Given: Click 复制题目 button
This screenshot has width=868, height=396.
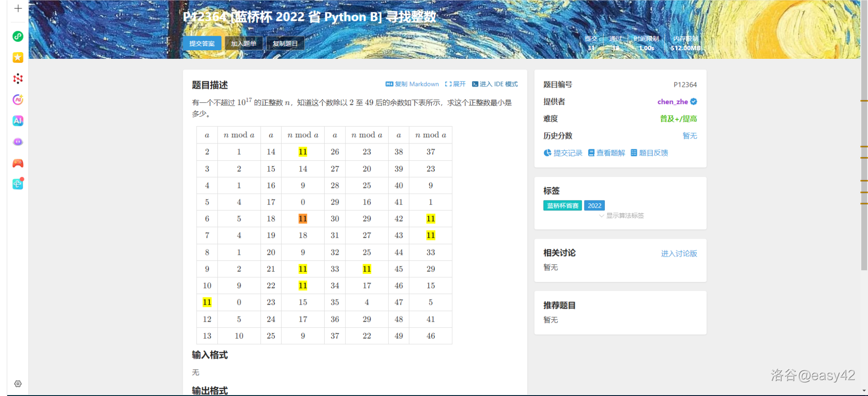Looking at the screenshot, I should 285,43.
